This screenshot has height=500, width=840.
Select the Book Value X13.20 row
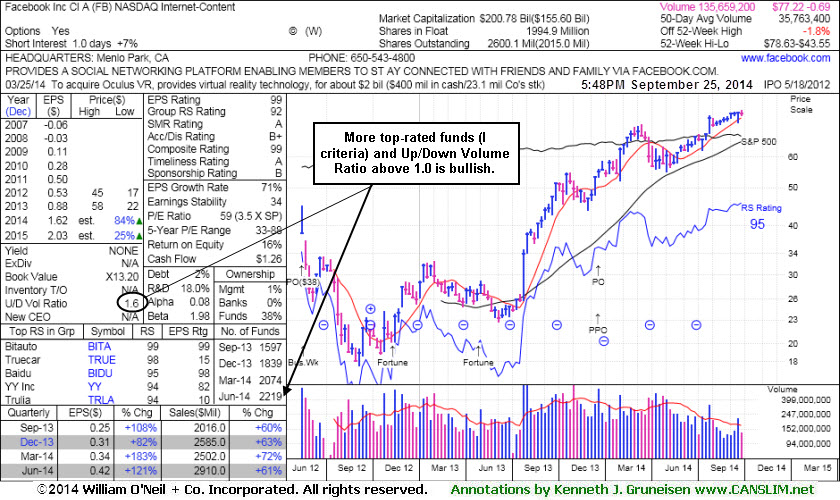[x=72, y=277]
